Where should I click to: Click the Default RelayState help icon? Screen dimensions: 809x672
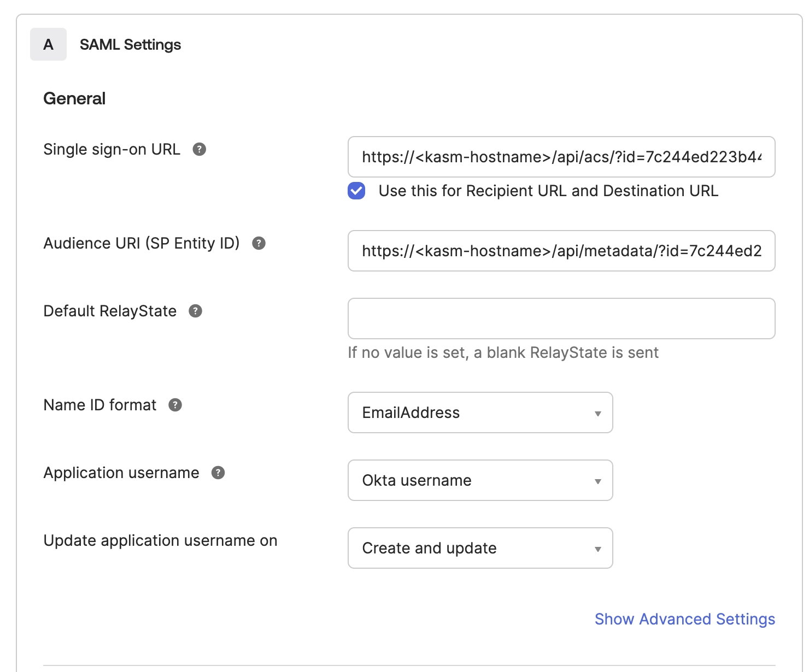pos(195,311)
